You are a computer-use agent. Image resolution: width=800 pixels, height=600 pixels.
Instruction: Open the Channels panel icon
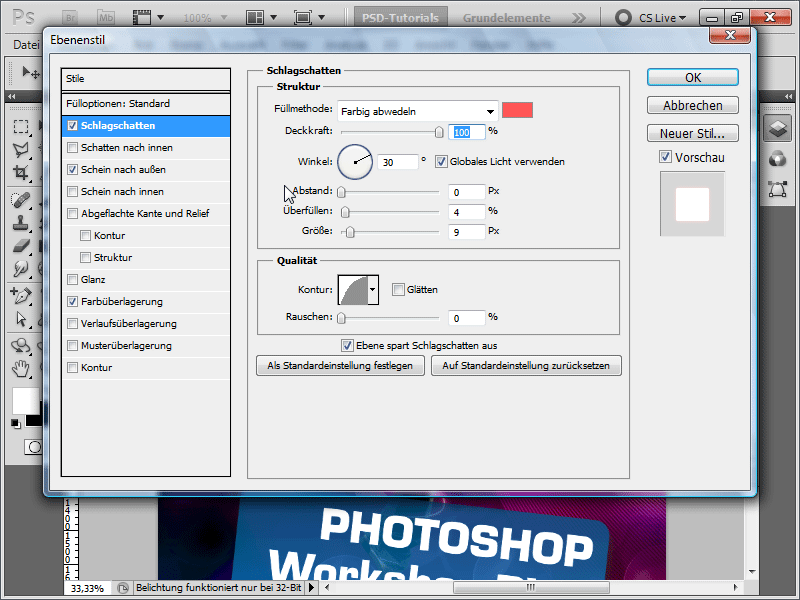tap(778, 159)
